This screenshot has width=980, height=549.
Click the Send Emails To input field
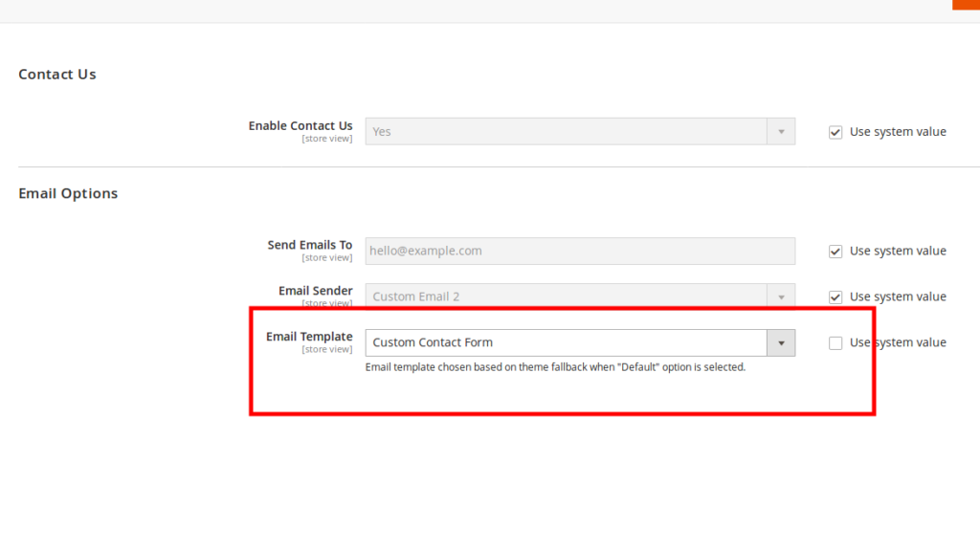pos(580,252)
